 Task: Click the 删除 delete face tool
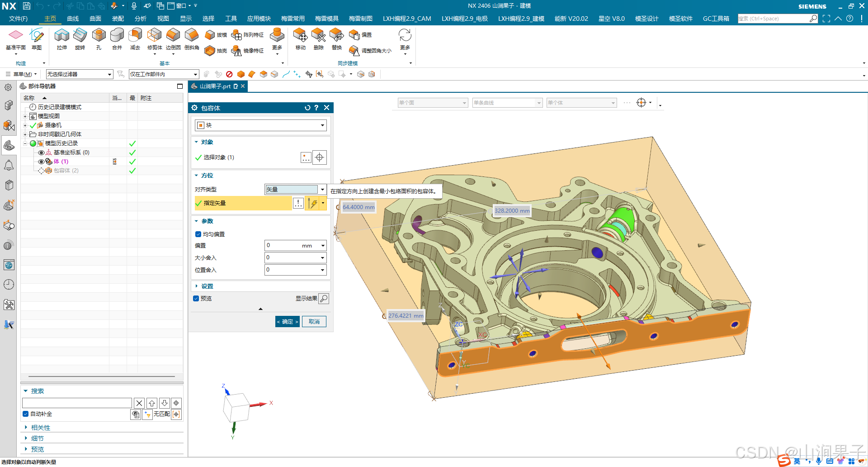pos(319,39)
